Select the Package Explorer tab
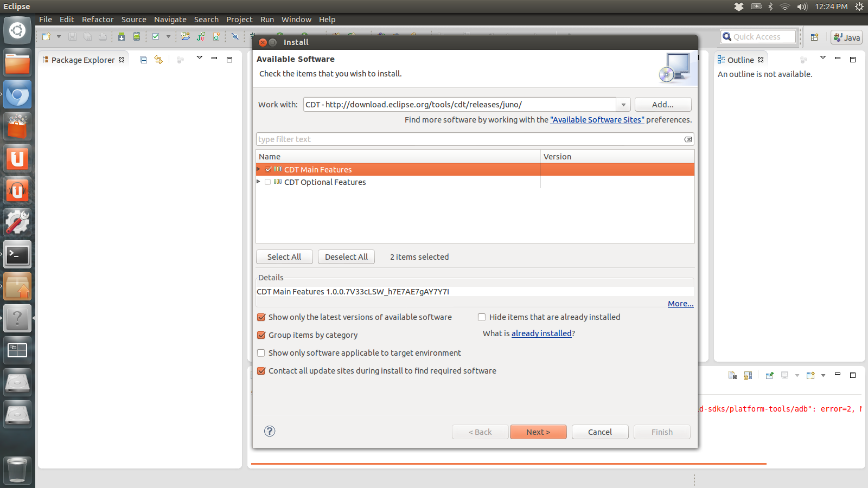868x488 pixels. pos(84,60)
